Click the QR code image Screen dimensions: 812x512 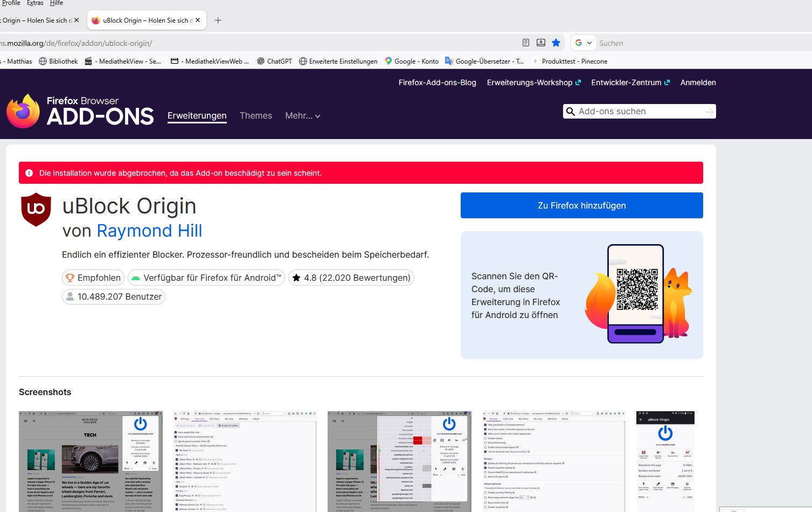click(x=637, y=289)
